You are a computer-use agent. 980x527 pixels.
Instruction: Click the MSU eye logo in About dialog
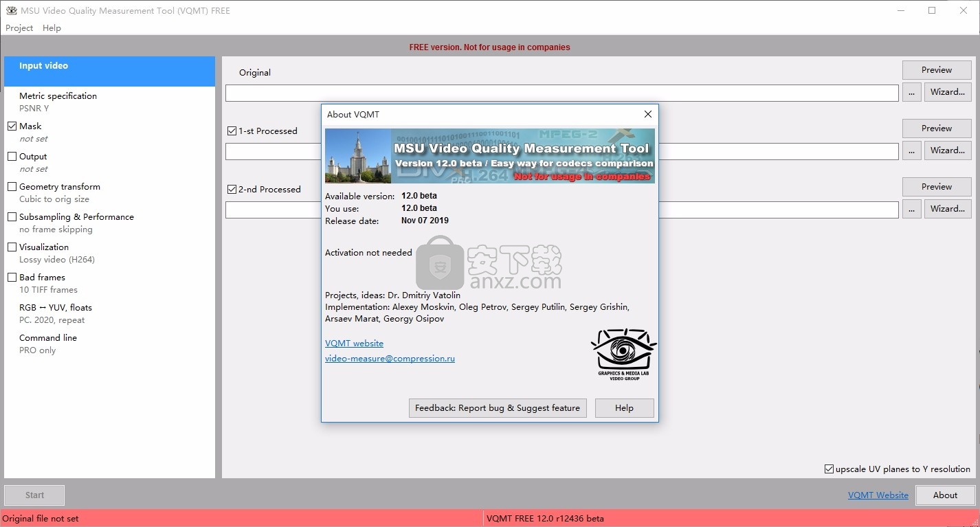[x=624, y=354]
